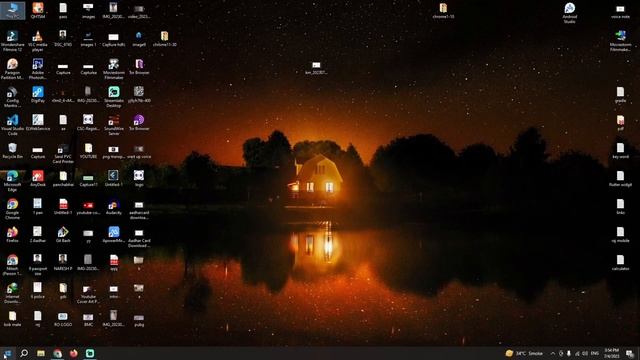
Task: Select the Seed PVC Card Printer shortcut
Action: [x=63, y=153]
